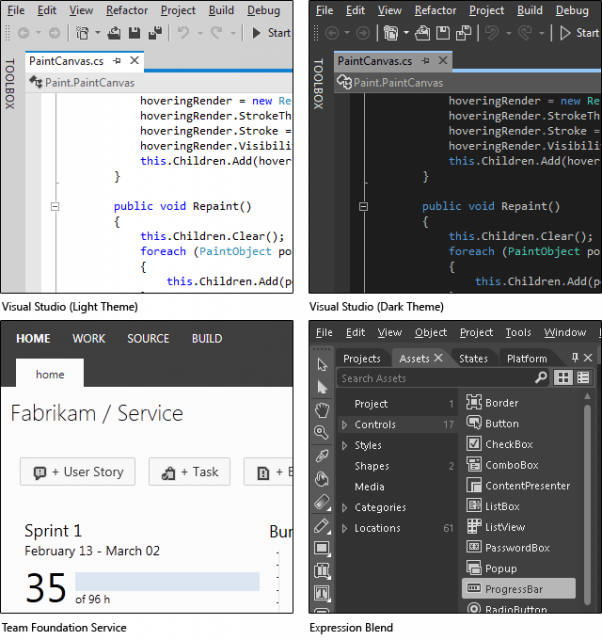Viewport: 602px width, 640px height.
Task: Select the Paint Bucket tool in Blend
Action: tap(322, 479)
